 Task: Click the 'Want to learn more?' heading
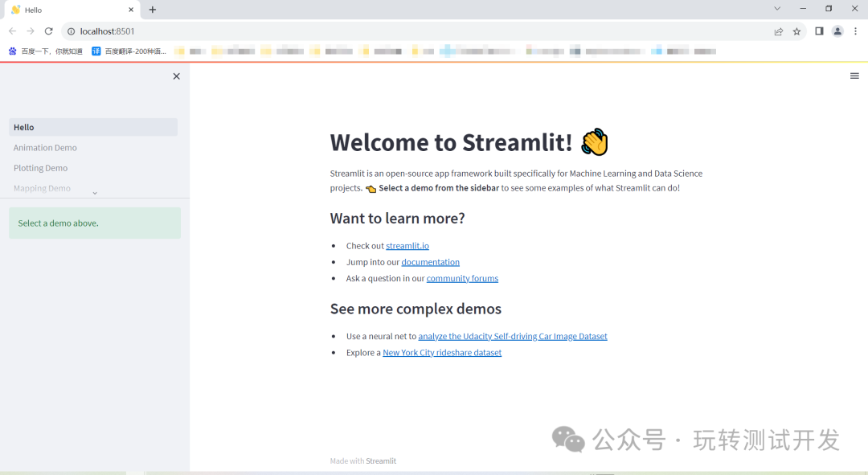coord(398,218)
